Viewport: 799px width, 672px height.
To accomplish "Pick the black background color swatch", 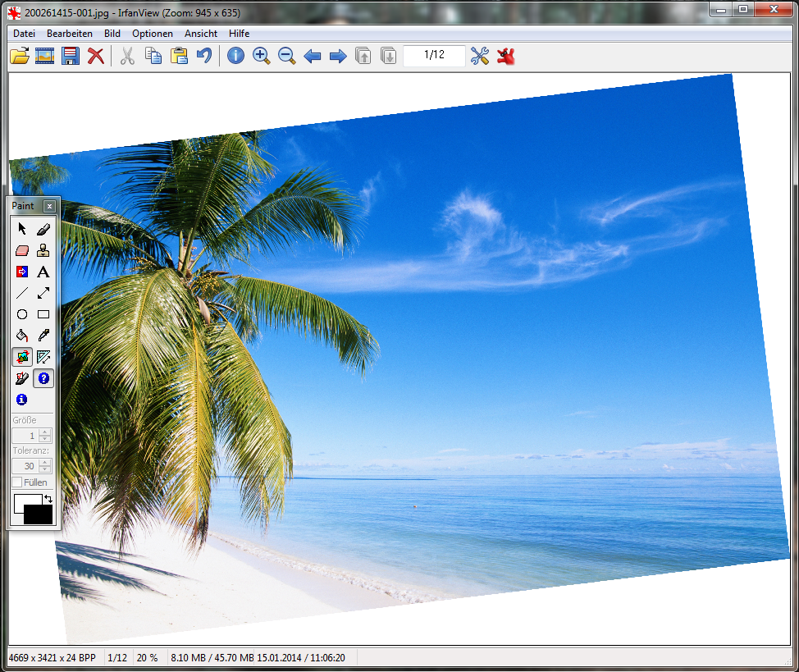I will [x=39, y=516].
